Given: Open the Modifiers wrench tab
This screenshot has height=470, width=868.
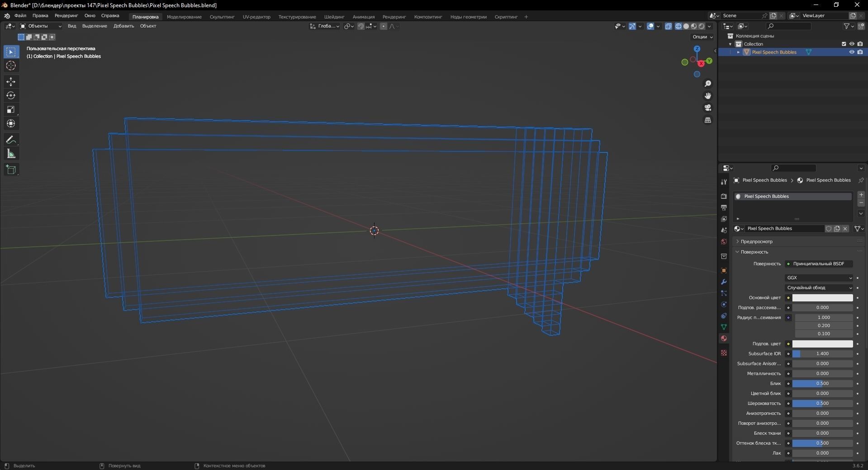Looking at the screenshot, I should pos(724,282).
